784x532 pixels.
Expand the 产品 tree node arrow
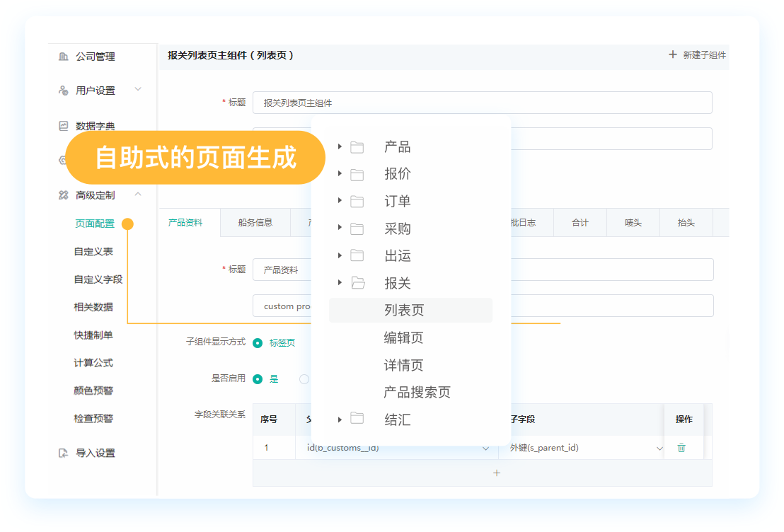coord(340,146)
